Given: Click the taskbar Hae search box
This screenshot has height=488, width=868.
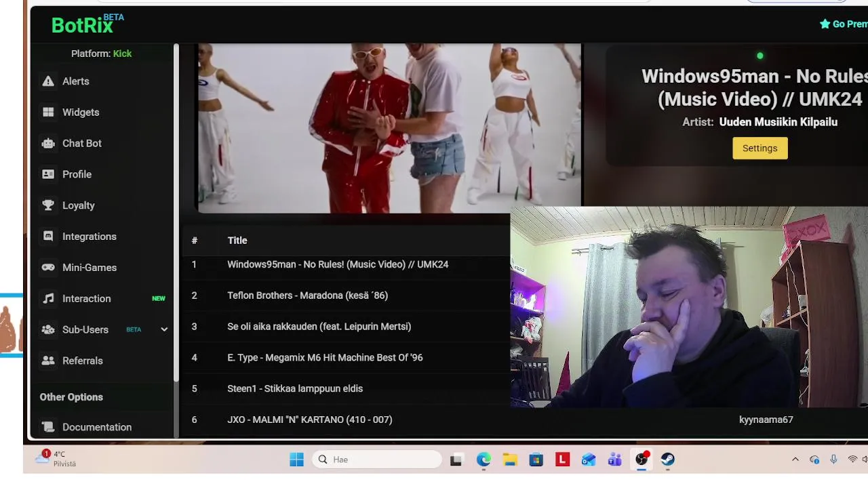Looking at the screenshot, I should click(x=377, y=460).
